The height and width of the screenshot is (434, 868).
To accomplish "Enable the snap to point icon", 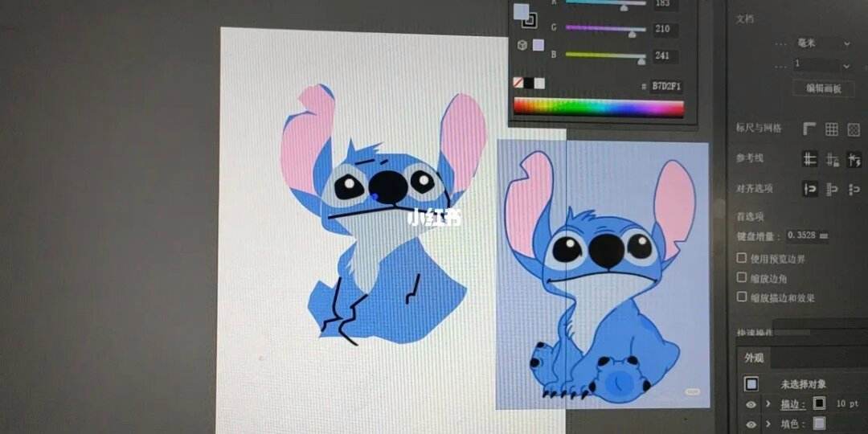I will tap(810, 190).
